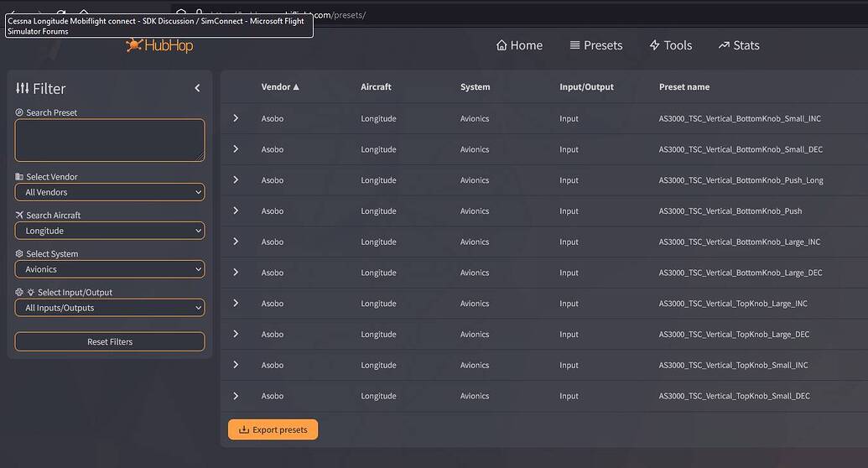This screenshot has width=868, height=468.
Task: Expand the BottomKnob_Small_INC preset row
Action: tap(236, 118)
